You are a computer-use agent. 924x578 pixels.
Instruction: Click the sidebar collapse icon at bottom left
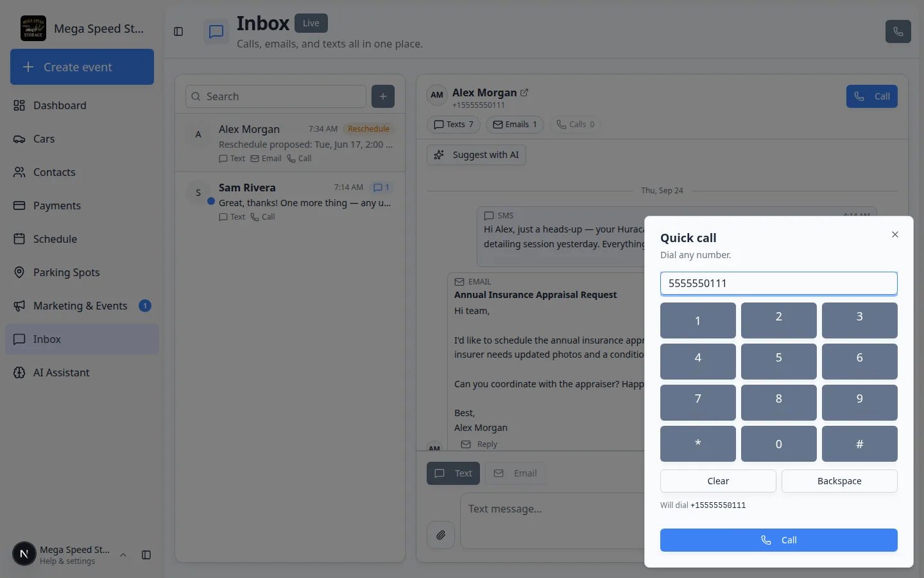[x=146, y=555]
